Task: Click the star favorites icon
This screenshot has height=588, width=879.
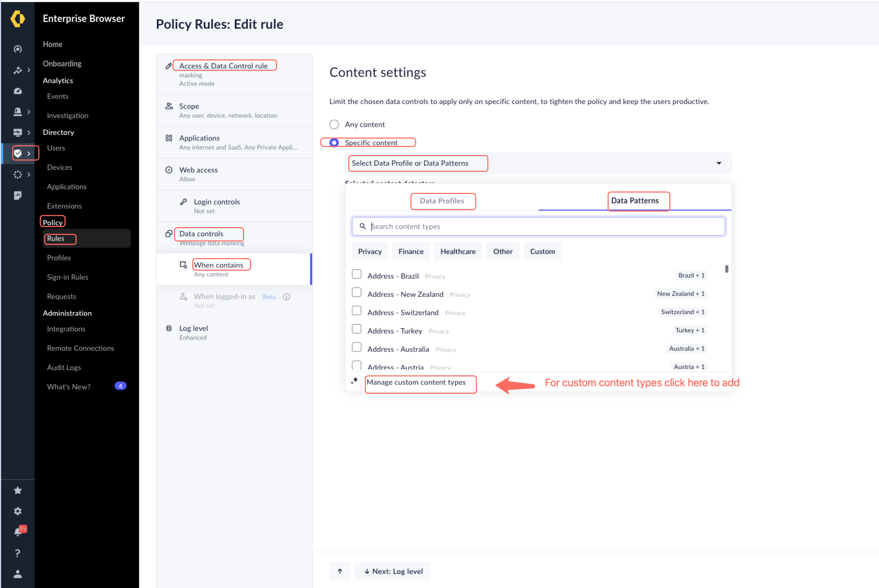Action: pos(18,490)
